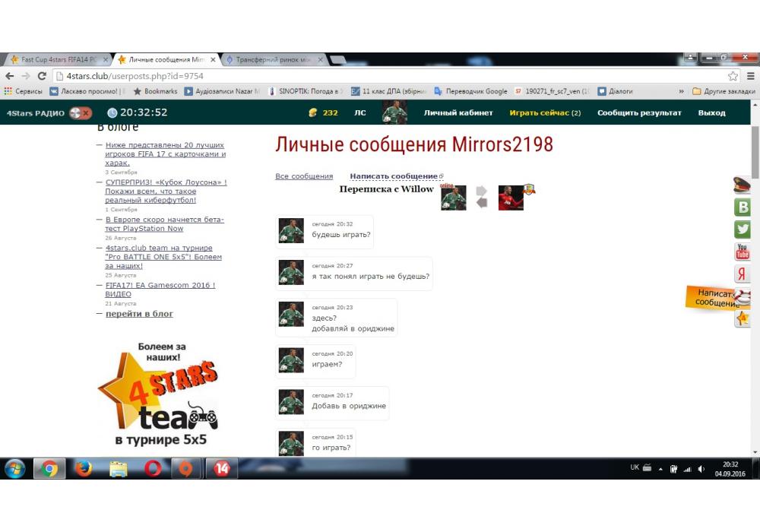Image resolution: width=760 pixels, height=532 pixels.
Task: Launch Opera from the Windows taskbar
Action: click(x=153, y=468)
